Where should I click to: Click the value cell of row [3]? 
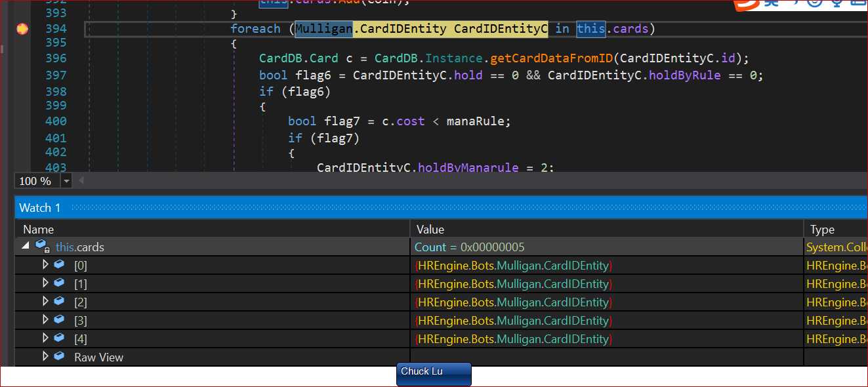pyautogui.click(x=607, y=321)
